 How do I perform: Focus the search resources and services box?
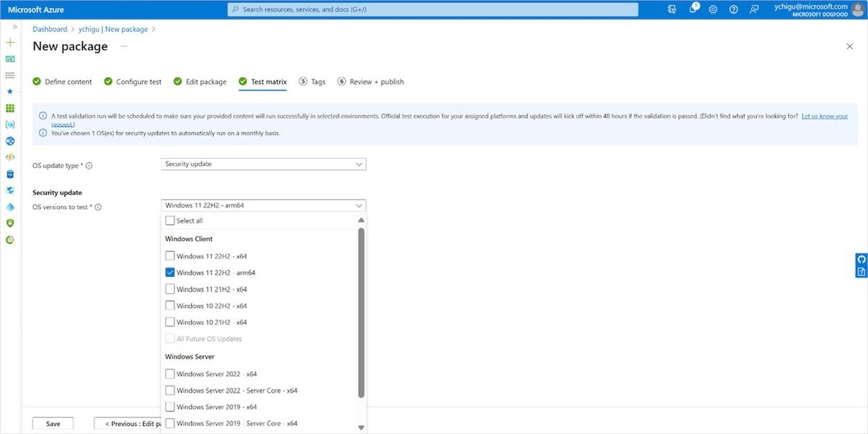coord(433,9)
